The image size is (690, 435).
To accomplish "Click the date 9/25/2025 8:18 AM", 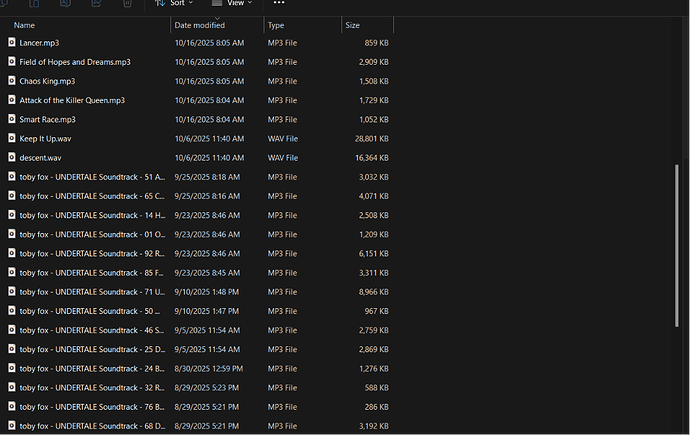I will point(207,177).
